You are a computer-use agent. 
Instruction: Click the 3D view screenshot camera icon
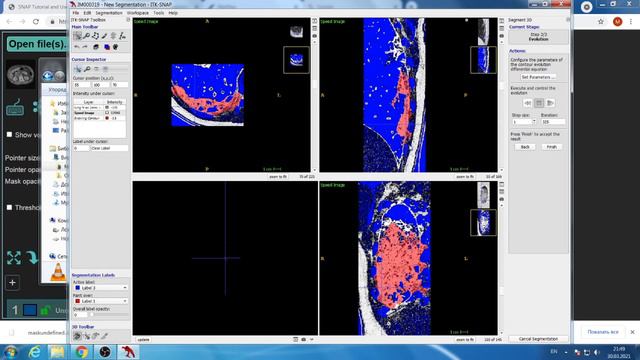click(303, 339)
